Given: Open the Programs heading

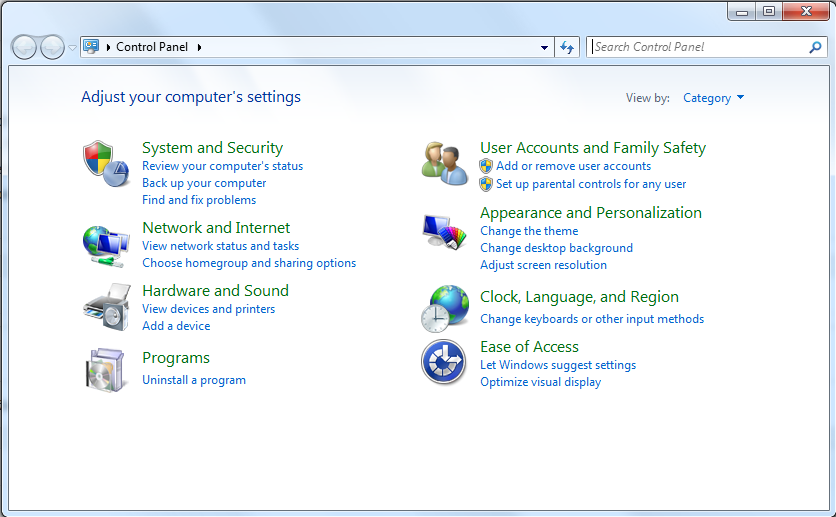Looking at the screenshot, I should (176, 358).
